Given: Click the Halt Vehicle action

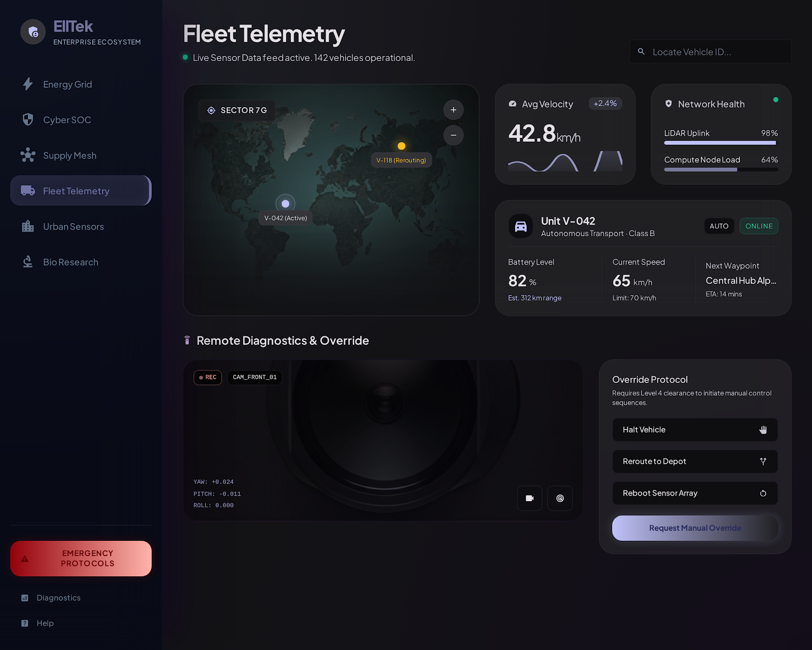Looking at the screenshot, I should 694,430.
